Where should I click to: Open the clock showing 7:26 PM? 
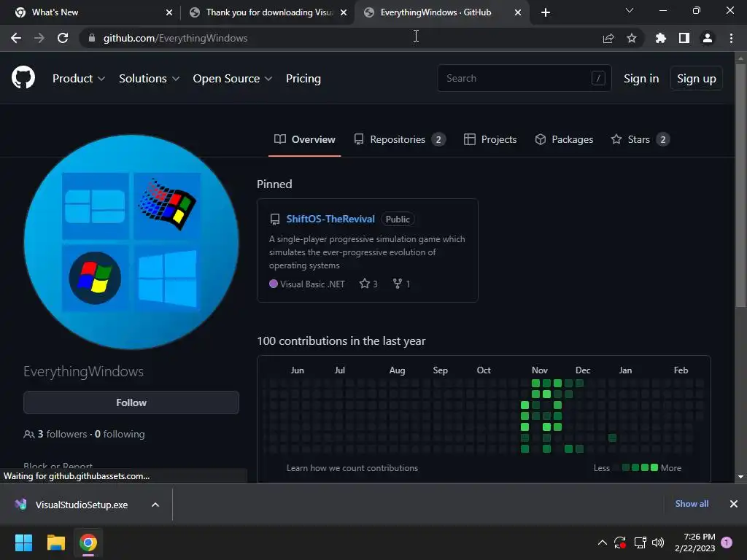[x=695, y=542]
